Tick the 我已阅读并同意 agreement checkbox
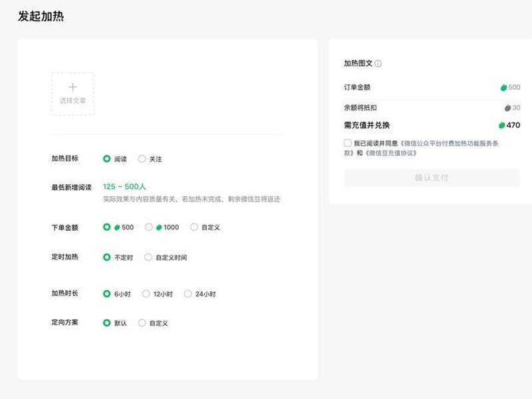Viewport: 532px width, 399px height. coord(347,143)
